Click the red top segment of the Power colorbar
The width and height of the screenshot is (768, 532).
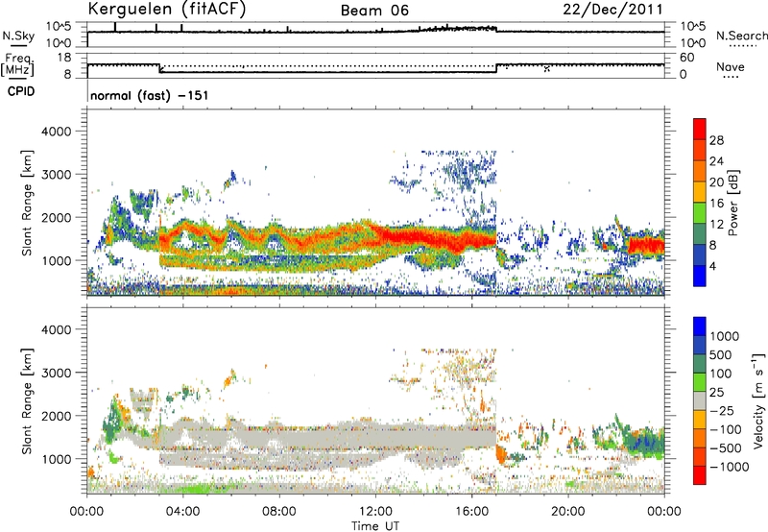(x=700, y=129)
